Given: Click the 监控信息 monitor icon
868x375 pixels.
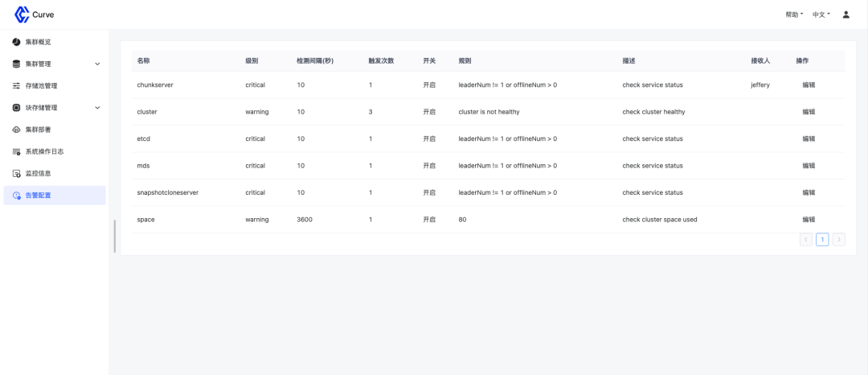Looking at the screenshot, I should pos(16,173).
